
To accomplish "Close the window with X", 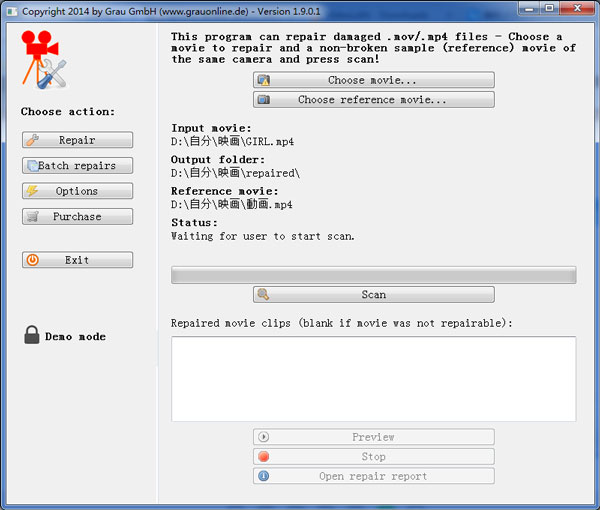I will tap(577, 8).
